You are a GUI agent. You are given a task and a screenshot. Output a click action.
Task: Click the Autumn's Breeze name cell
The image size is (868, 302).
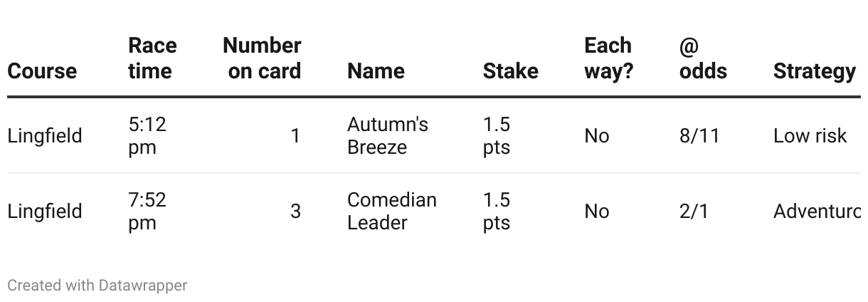pyautogui.click(x=388, y=135)
